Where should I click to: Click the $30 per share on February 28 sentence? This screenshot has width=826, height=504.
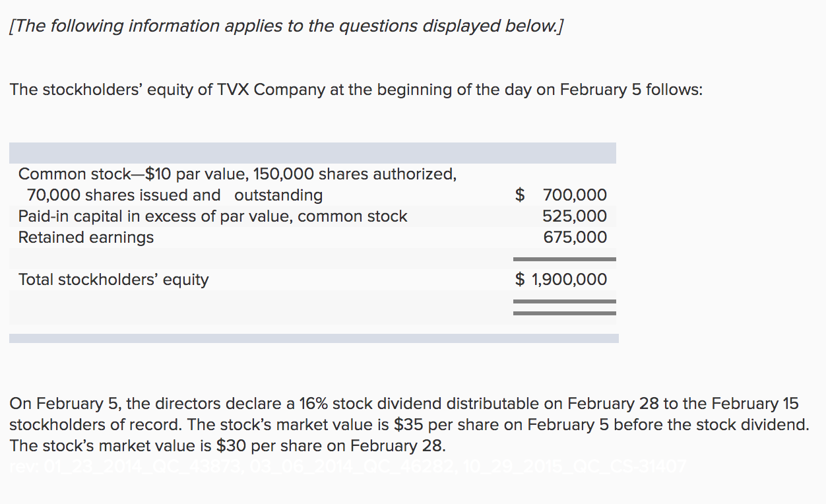click(x=228, y=446)
